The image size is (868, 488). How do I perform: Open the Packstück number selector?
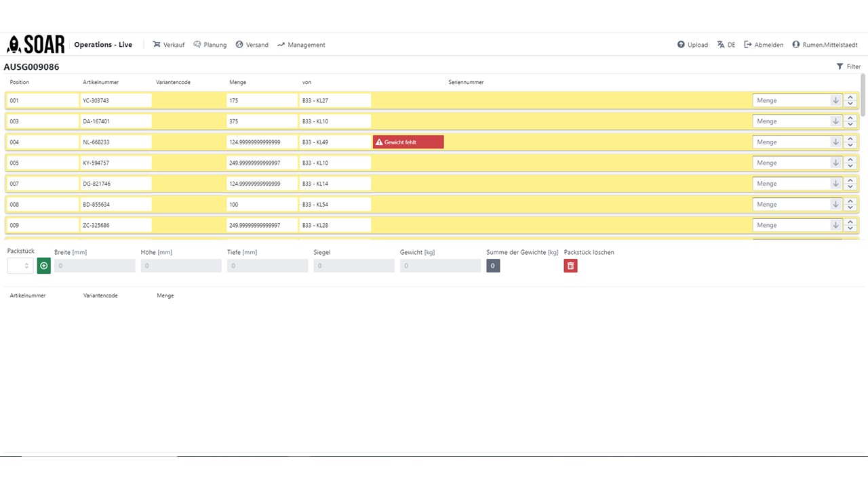(20, 266)
